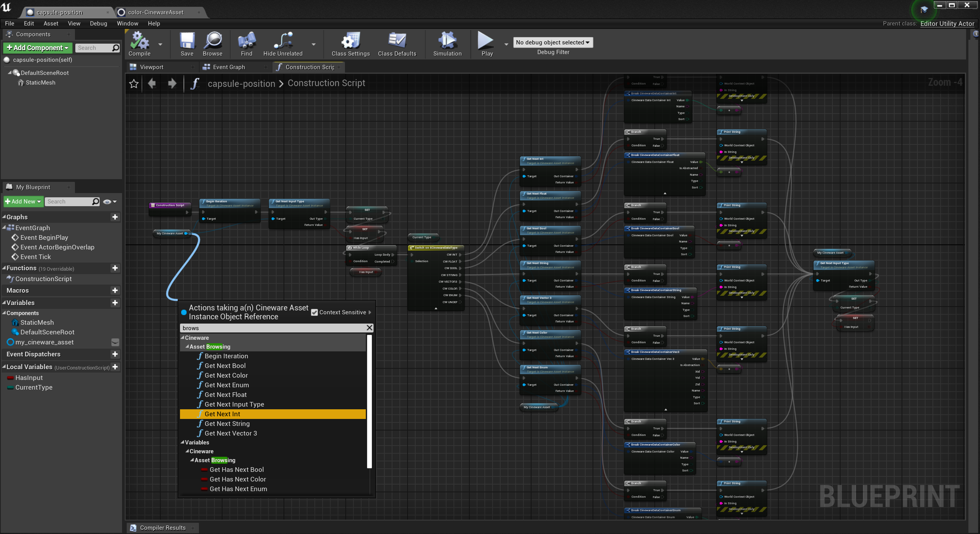Open the Debug menu
This screenshot has width=980, height=534.
click(x=99, y=24)
